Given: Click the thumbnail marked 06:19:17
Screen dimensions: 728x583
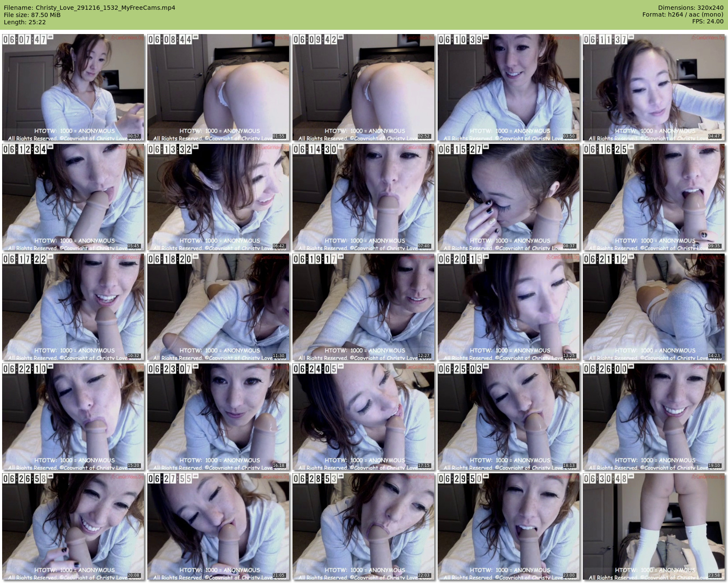Looking at the screenshot, I should coord(363,307).
